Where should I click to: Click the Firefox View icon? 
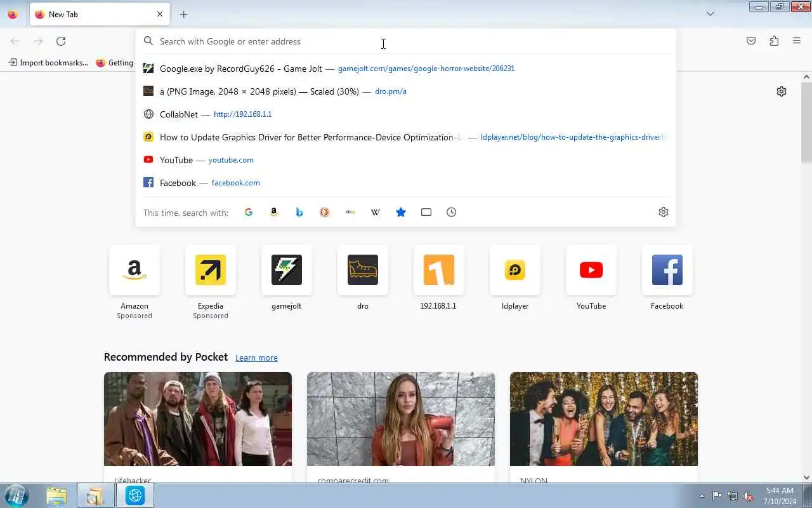click(12, 14)
